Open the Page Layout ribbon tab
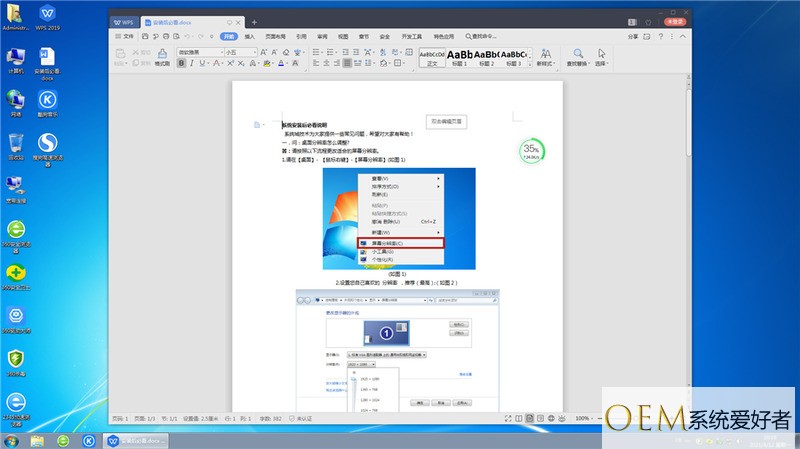 coord(274,36)
